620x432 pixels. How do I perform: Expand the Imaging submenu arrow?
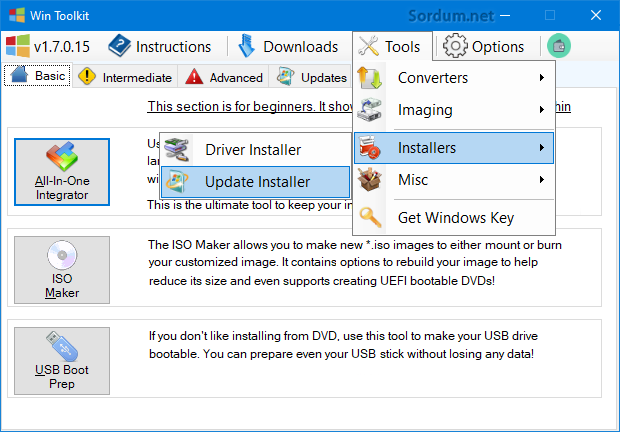542,109
